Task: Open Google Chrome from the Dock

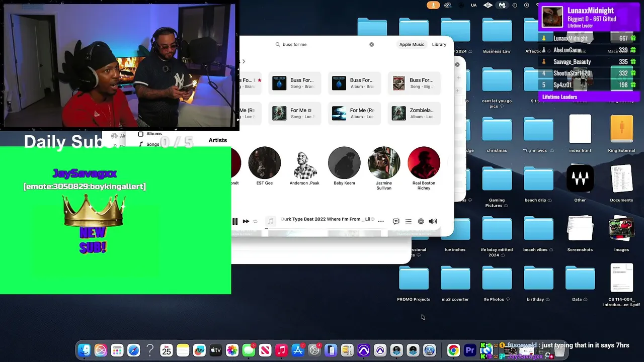Action: coord(453,350)
